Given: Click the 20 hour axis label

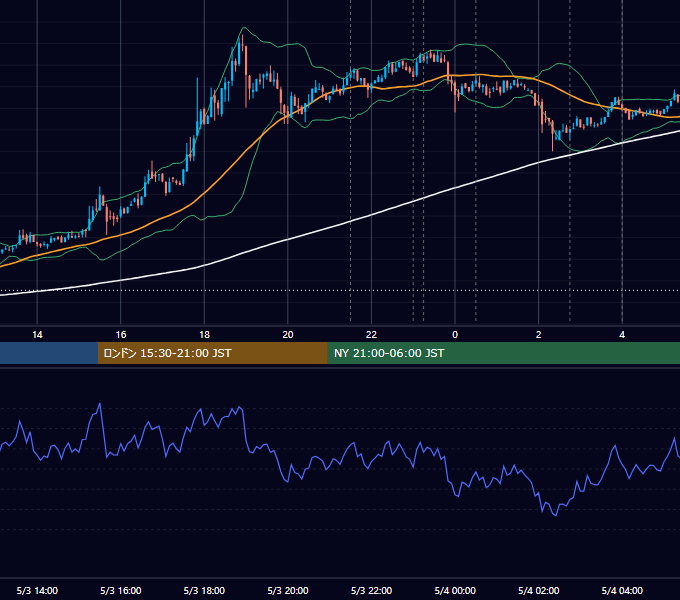Looking at the screenshot, I should click(x=288, y=335).
